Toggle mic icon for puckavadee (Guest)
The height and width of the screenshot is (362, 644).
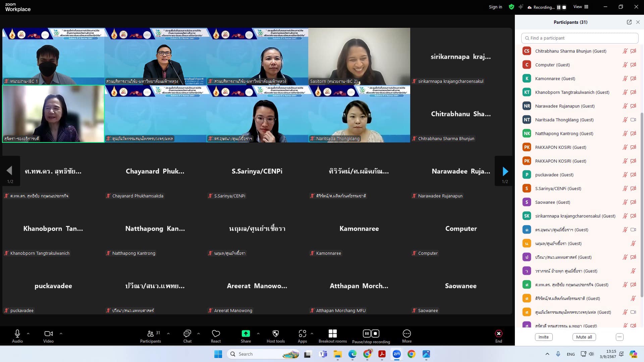[625, 175]
